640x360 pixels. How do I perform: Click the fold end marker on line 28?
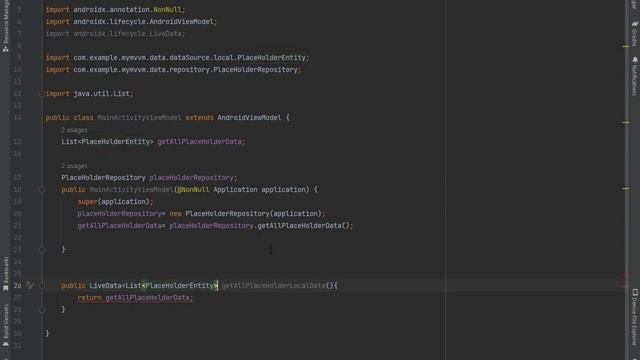pos(42,310)
